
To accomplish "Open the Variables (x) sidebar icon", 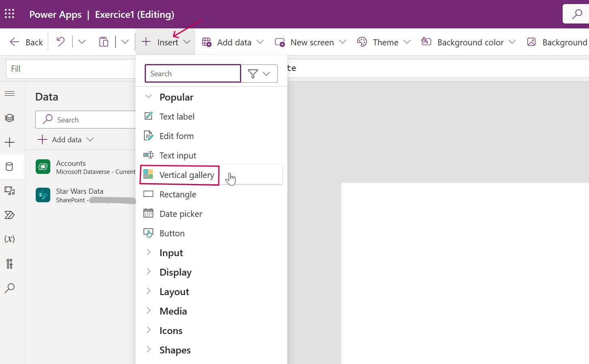I will coord(9,239).
